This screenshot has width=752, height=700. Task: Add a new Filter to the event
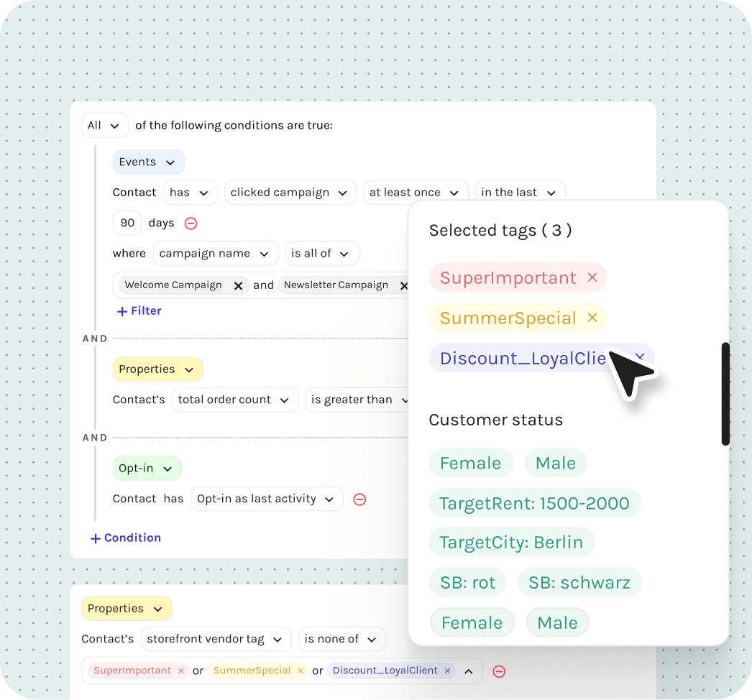139,311
